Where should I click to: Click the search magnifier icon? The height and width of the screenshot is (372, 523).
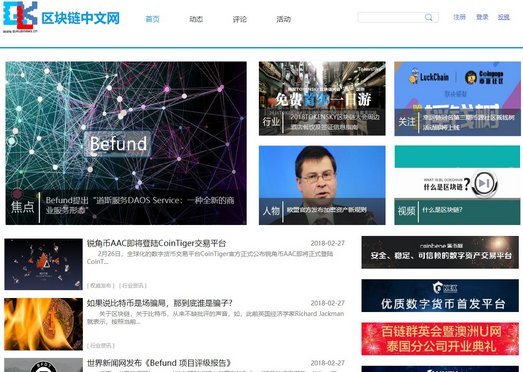coord(429,17)
